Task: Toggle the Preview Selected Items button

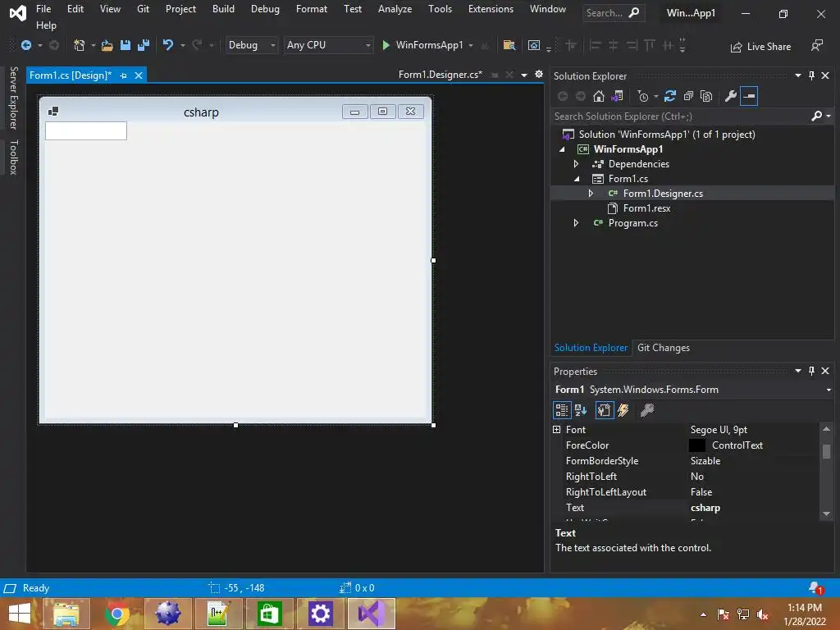Action: coord(749,97)
